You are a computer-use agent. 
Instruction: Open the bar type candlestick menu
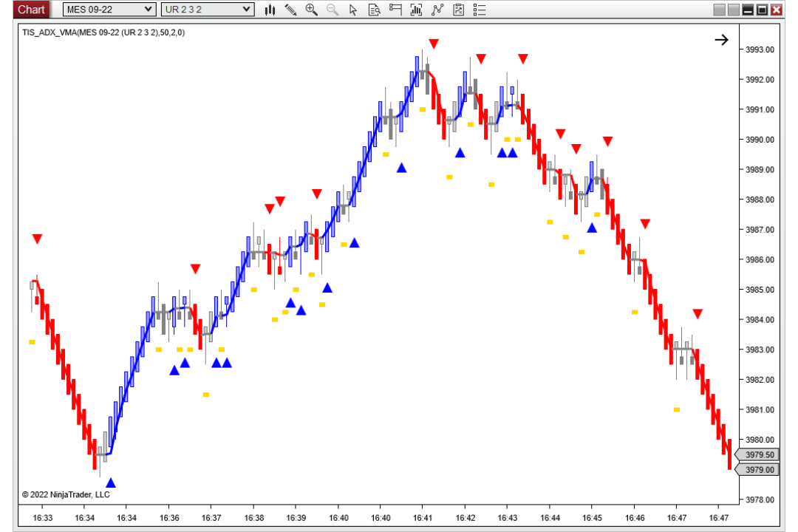[x=270, y=10]
